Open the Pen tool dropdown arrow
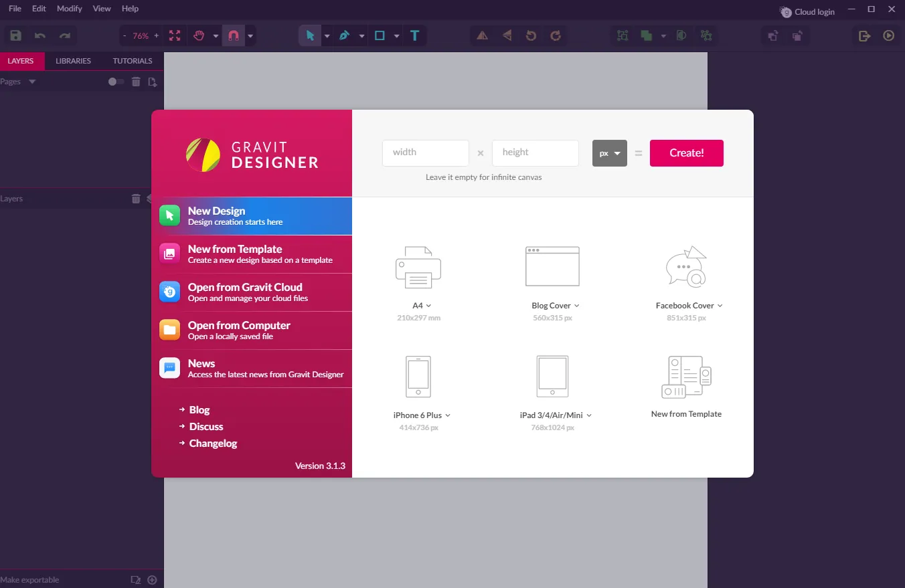The height and width of the screenshot is (588, 905). click(x=361, y=36)
